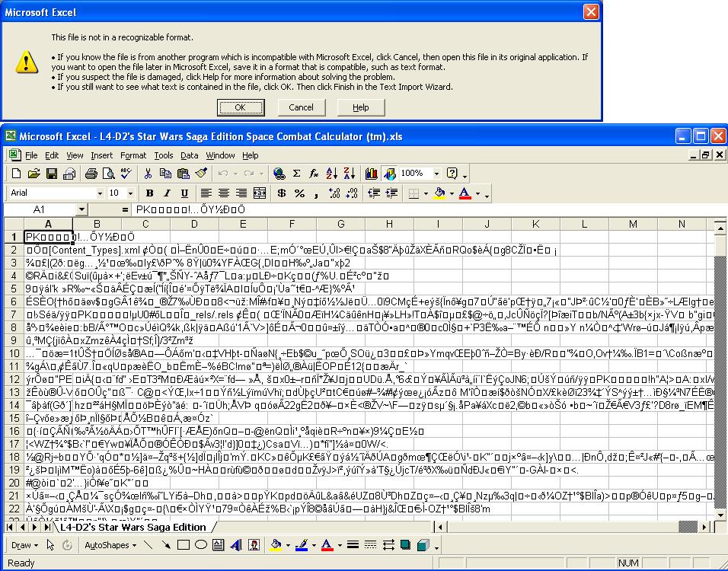Open the Draw menu dropdown

24,545
